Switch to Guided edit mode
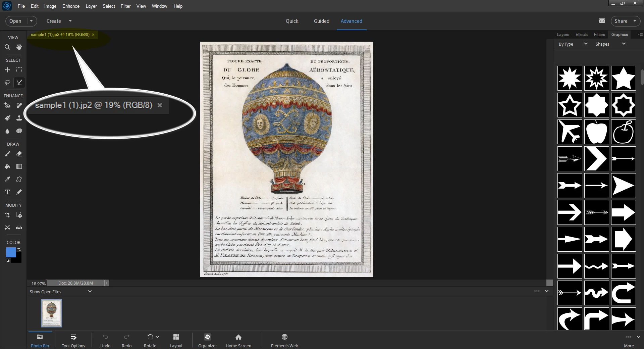The width and height of the screenshot is (644, 349). [322, 21]
